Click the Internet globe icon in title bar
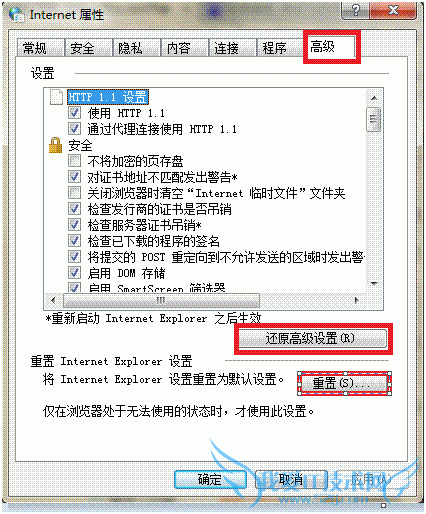This screenshot has width=426, height=514. click(16, 14)
